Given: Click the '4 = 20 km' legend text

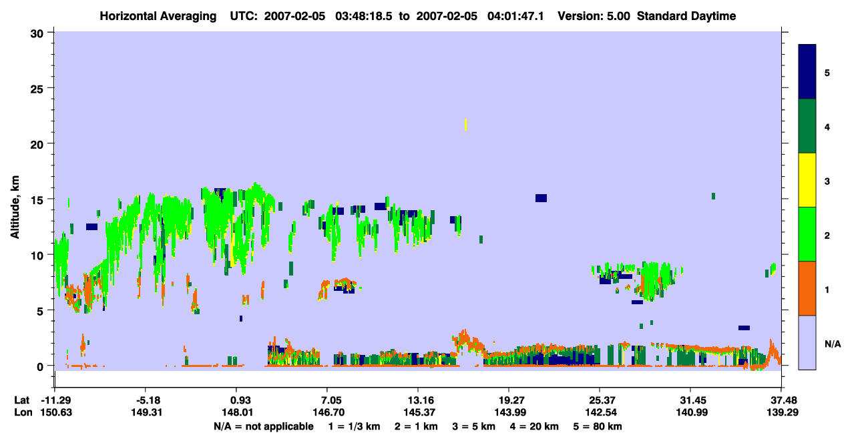Looking at the screenshot, I should click(x=535, y=426).
